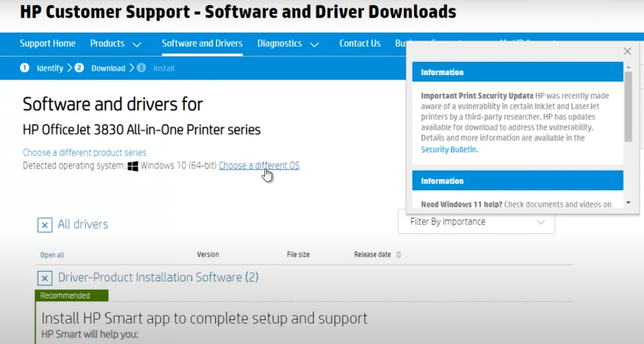Click the Windows logo icon
Image resolution: width=644 pixels, height=344 pixels.
132,166
